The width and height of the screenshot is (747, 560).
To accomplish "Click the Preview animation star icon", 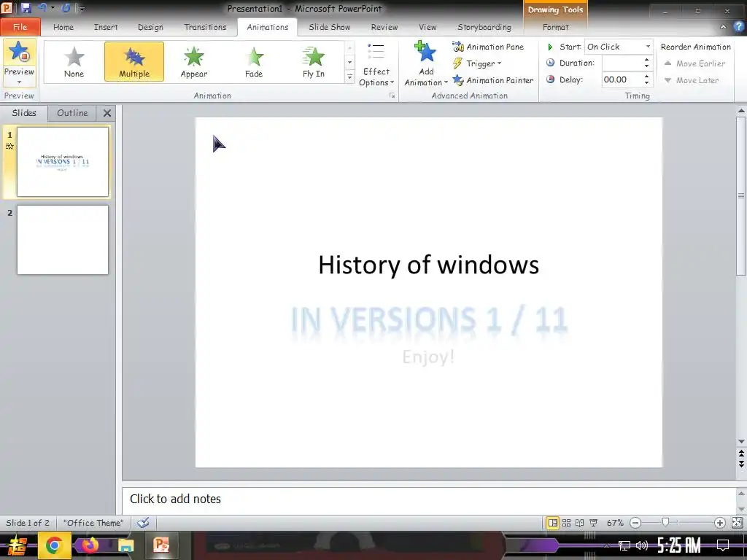I will [x=19, y=52].
